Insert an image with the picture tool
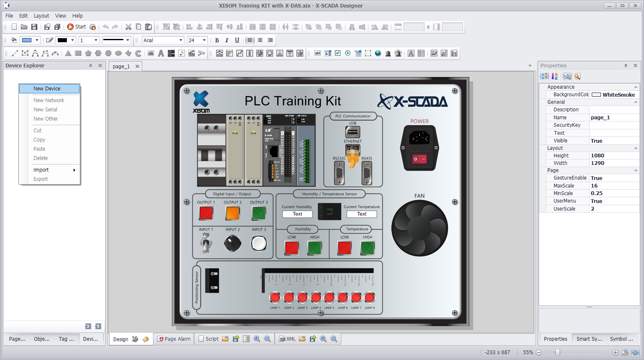 click(151, 53)
